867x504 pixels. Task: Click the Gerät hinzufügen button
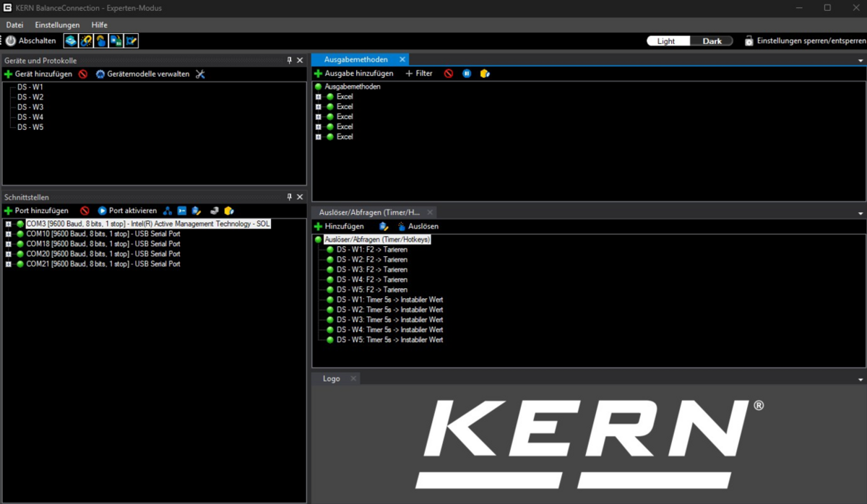[38, 74]
